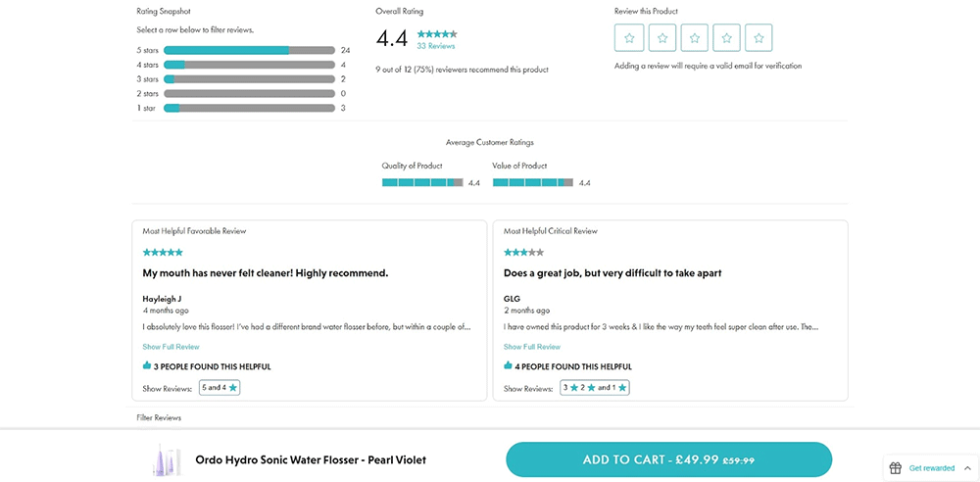Show 5 and 4 star reviews
This screenshot has height=482, width=980.
[x=220, y=388]
